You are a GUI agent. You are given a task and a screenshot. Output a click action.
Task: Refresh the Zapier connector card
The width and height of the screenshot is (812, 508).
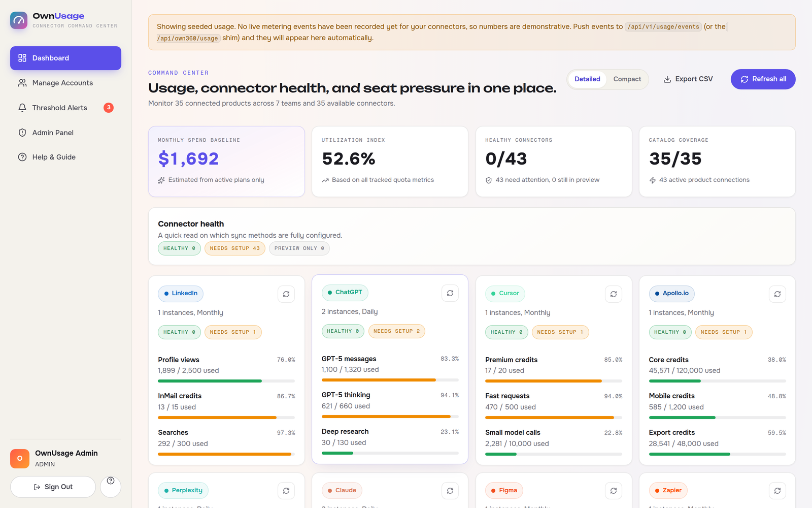777,491
